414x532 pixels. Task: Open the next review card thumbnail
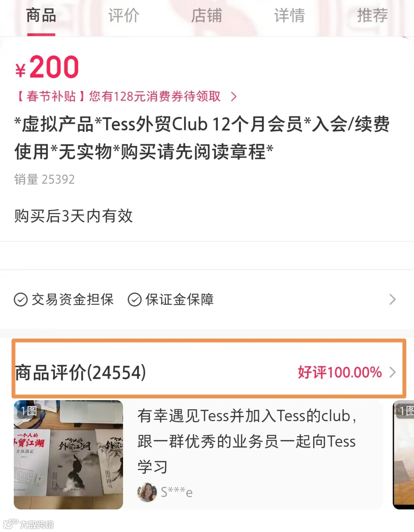click(x=403, y=455)
